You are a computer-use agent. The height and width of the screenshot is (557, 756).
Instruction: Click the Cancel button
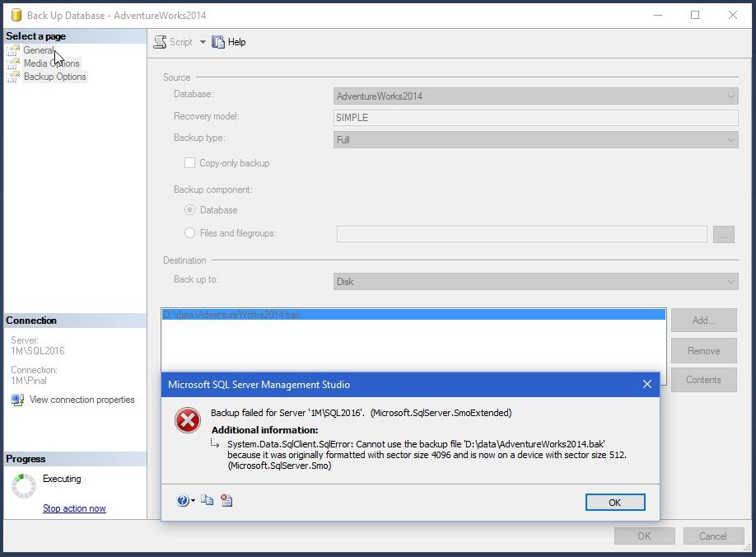click(x=712, y=536)
